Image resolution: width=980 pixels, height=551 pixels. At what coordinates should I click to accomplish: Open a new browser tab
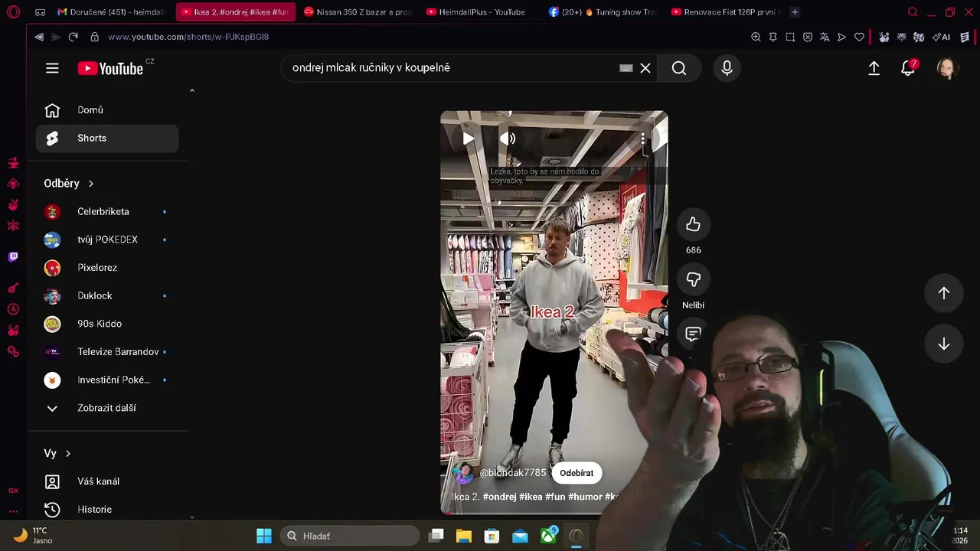coord(795,12)
